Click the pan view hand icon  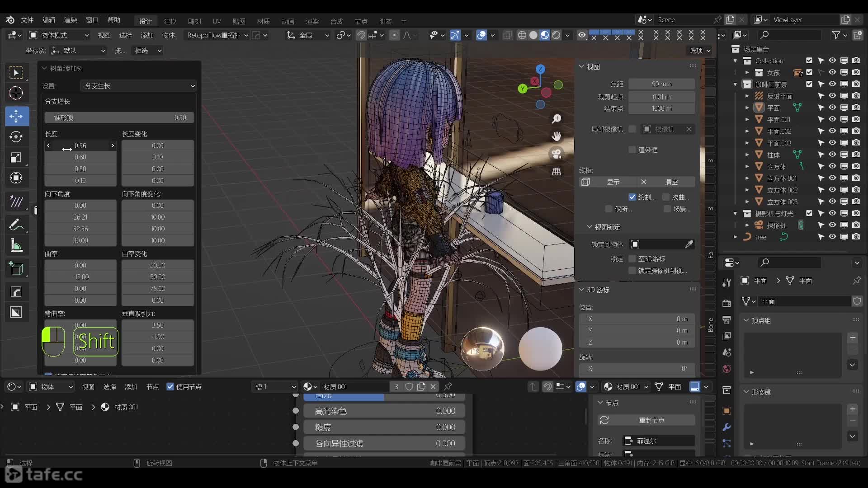[x=557, y=136]
